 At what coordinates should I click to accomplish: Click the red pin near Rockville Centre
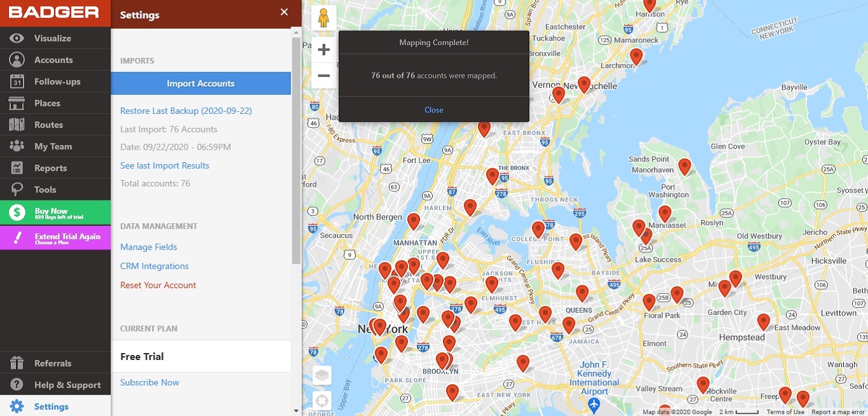click(703, 385)
